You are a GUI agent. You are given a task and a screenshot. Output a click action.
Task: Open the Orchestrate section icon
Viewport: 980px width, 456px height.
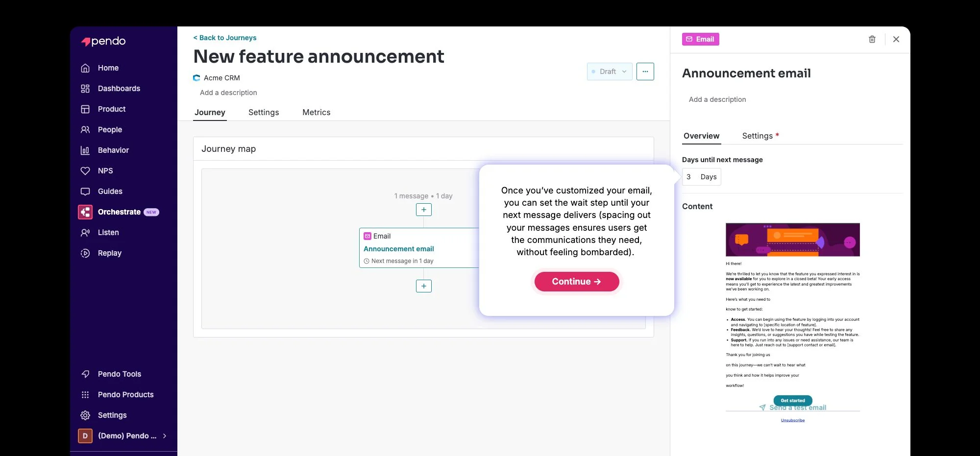[85, 212]
